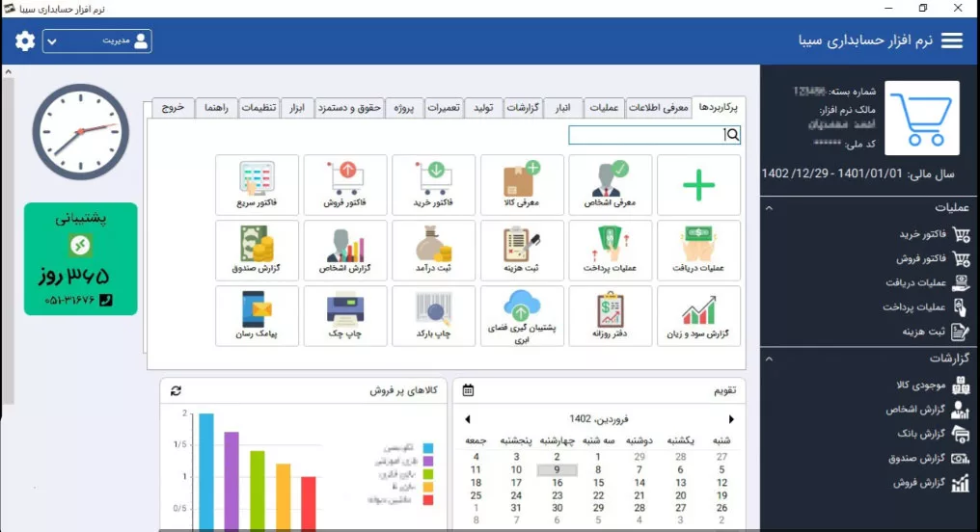The image size is (980, 532).
Task: Switch to معرفی اطلاعات tab
Action: pyautogui.click(x=658, y=108)
